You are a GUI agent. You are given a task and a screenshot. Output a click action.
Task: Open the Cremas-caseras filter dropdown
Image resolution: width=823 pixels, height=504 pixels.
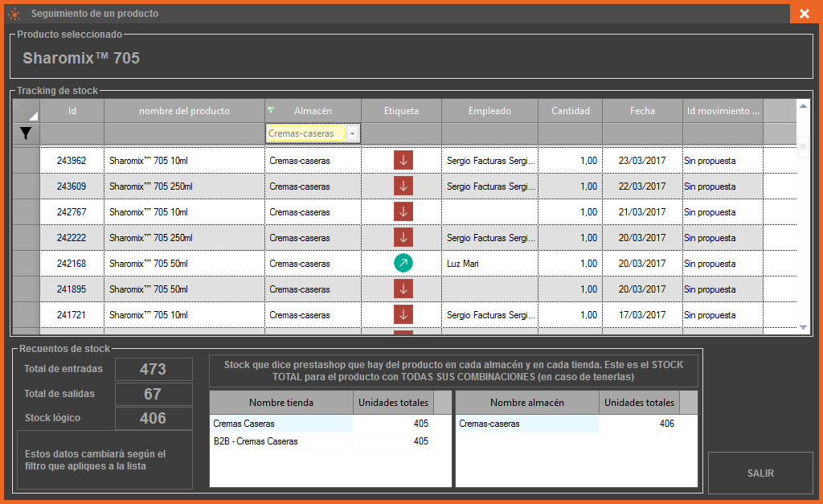click(x=353, y=133)
